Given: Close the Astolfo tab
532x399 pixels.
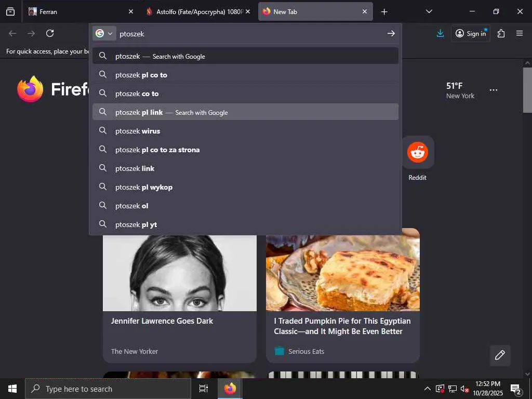Looking at the screenshot, I should (x=248, y=11).
